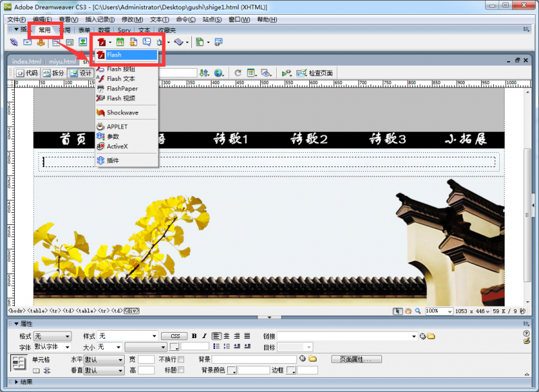Click the 页面属性... button

356,360
